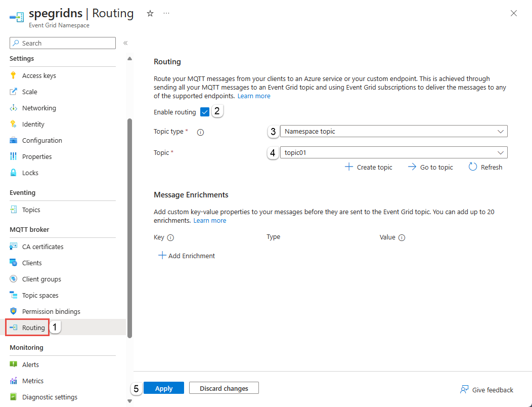Click the sidebar vertical scrollbar thumb
This screenshot has width=532, height=407.
click(129, 228)
